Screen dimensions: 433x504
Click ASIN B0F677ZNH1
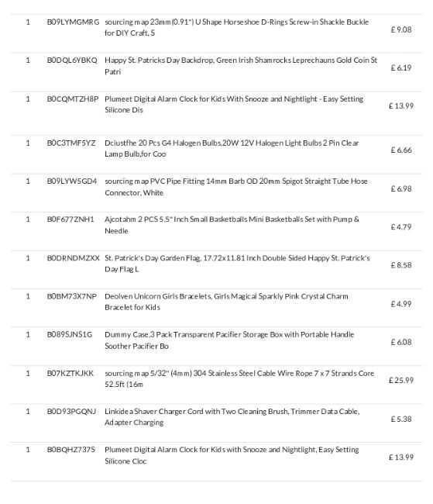tap(70, 219)
